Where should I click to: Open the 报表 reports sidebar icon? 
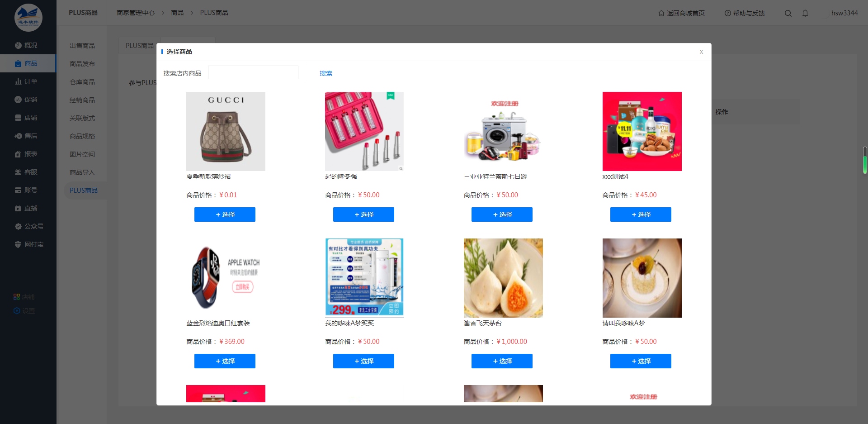pyautogui.click(x=18, y=154)
